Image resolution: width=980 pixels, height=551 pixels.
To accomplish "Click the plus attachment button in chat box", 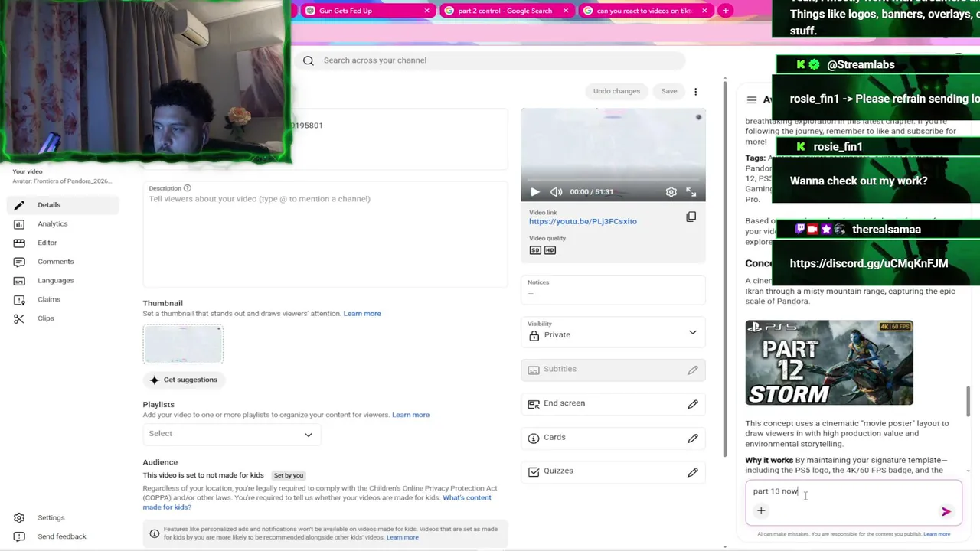I will (x=761, y=510).
